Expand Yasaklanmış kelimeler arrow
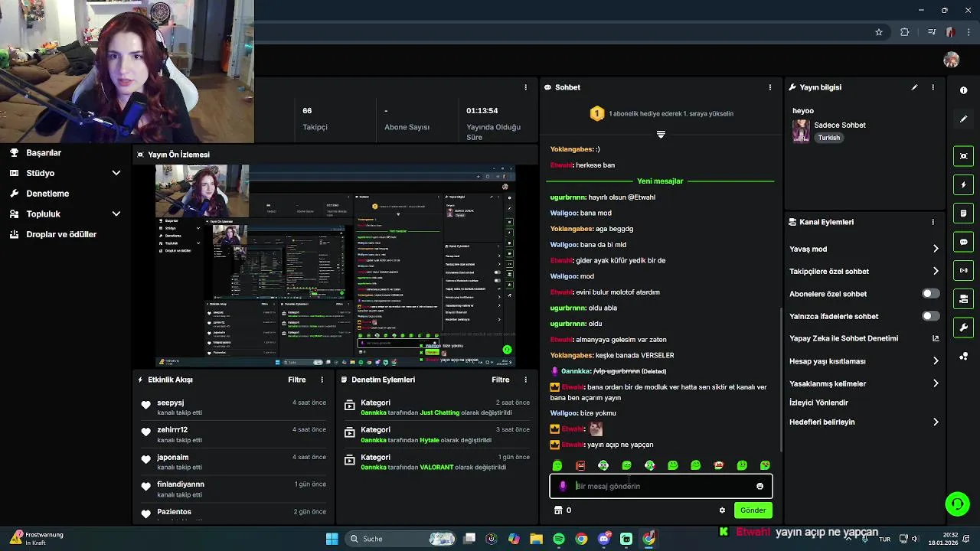This screenshot has width=980, height=551. pyautogui.click(x=936, y=383)
